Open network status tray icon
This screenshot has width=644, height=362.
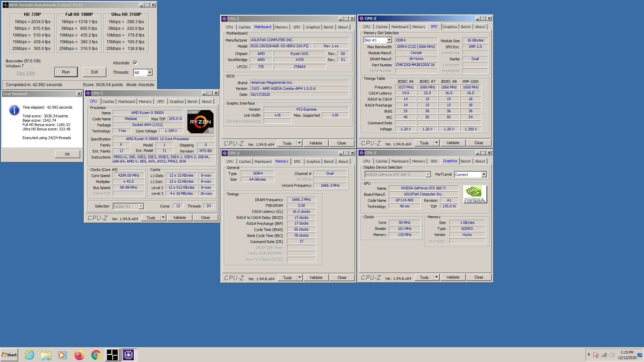point(604,355)
